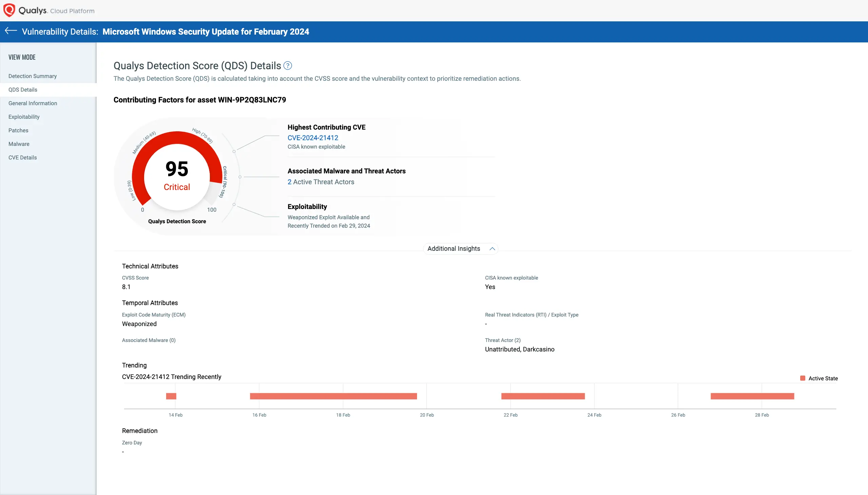Open the QDS Details help icon
The width and height of the screenshot is (868, 495).
(288, 65)
